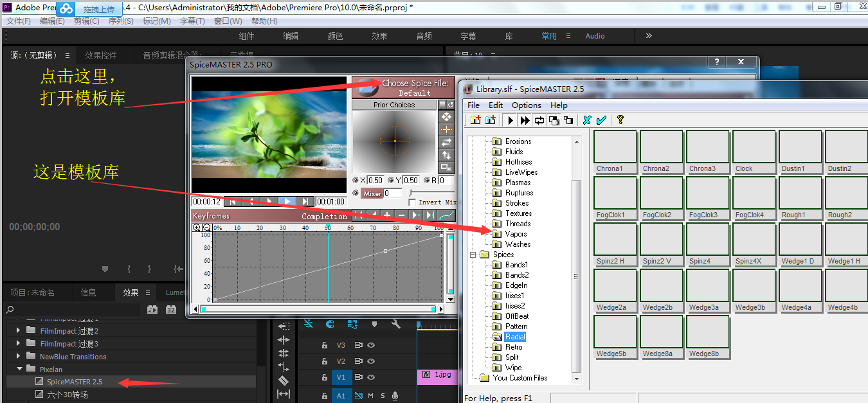Collapse the Spices tree node
868x403 pixels.
473,255
